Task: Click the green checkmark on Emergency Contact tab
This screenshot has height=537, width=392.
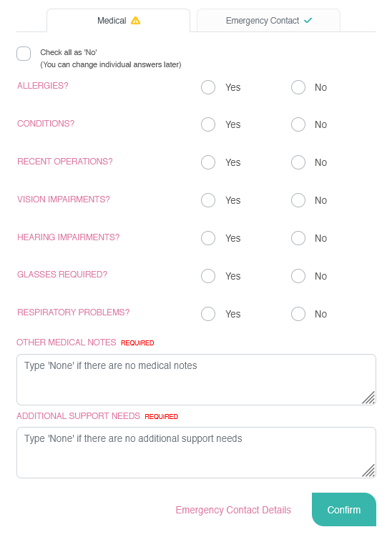Action: tap(308, 21)
